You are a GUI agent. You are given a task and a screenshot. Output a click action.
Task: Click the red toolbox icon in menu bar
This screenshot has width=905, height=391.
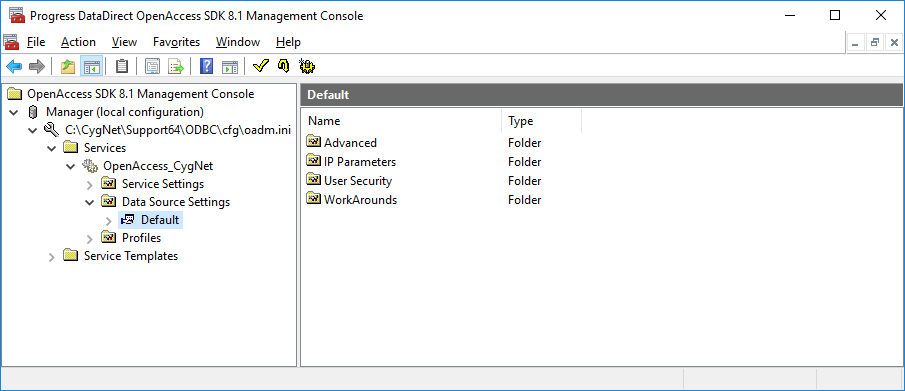click(11, 42)
